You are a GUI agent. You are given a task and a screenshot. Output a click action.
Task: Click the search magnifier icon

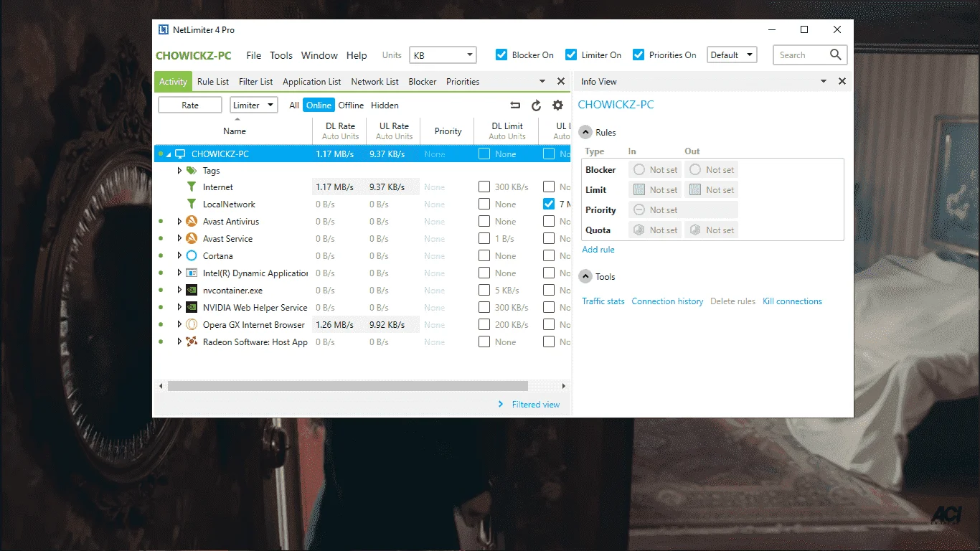point(835,55)
